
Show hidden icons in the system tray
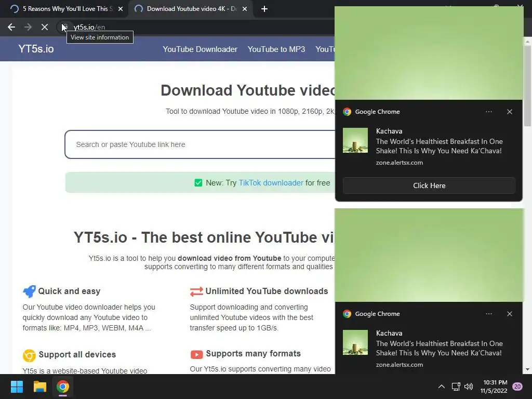442,387
